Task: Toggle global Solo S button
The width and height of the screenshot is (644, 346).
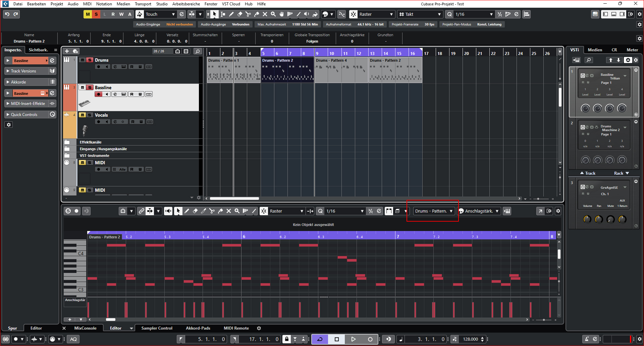Action: tap(96, 14)
